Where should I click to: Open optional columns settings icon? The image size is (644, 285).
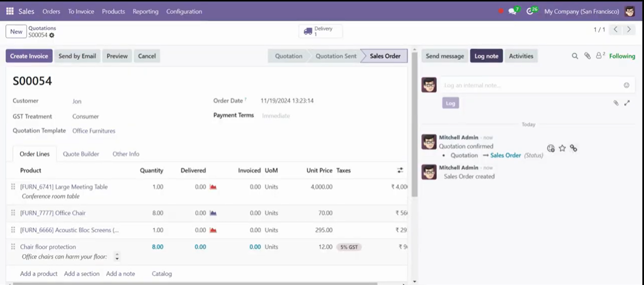click(400, 170)
